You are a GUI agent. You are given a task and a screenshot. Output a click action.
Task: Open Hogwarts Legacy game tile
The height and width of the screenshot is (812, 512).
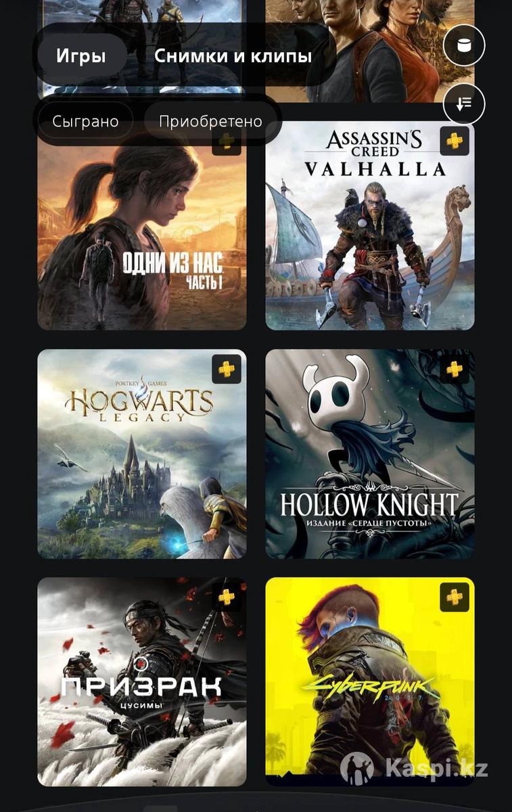tap(142, 454)
